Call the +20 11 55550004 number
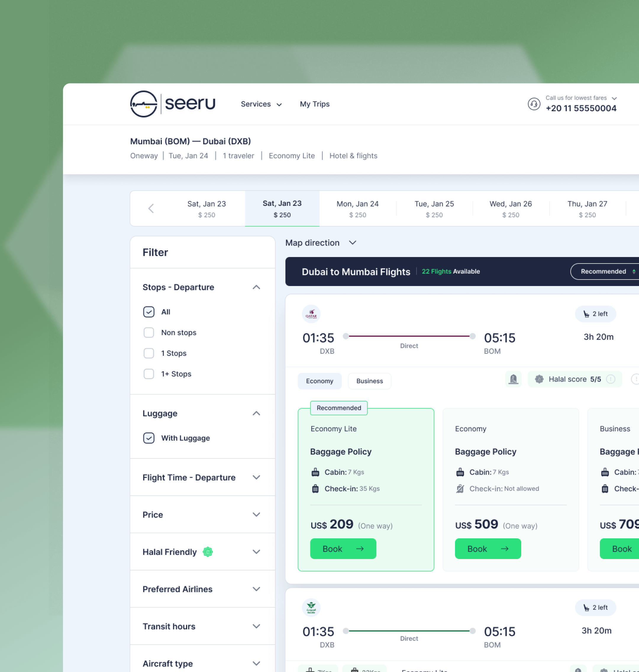639x672 pixels. coord(581,108)
